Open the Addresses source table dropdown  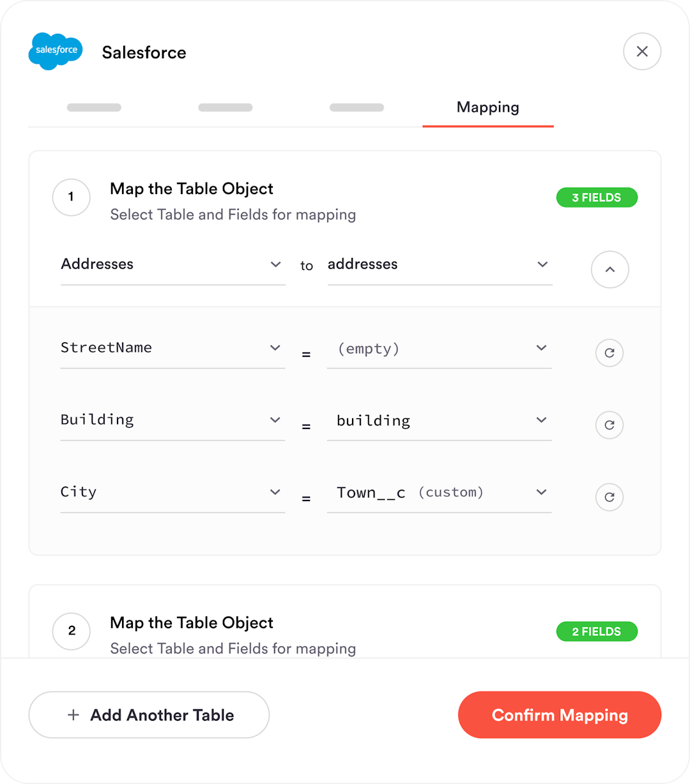[x=172, y=264]
